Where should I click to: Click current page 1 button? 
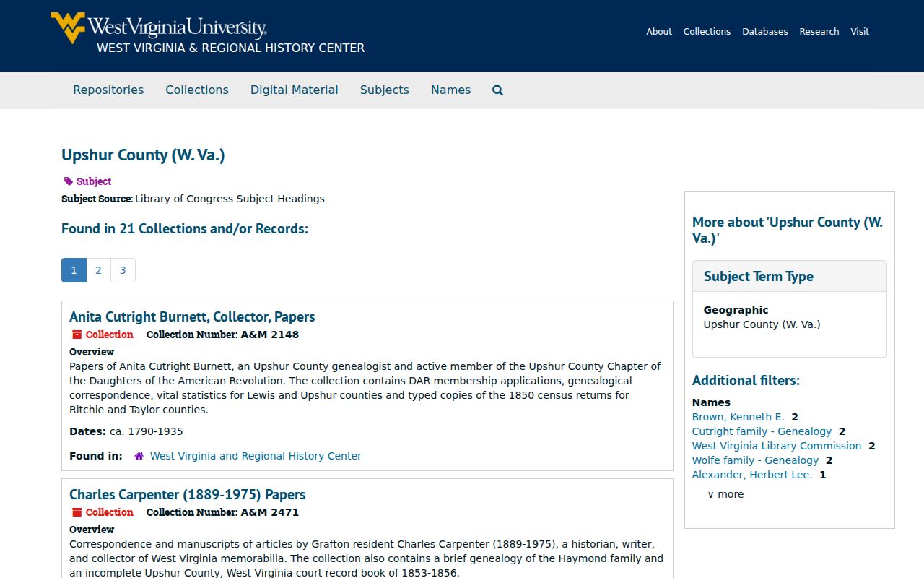click(74, 270)
